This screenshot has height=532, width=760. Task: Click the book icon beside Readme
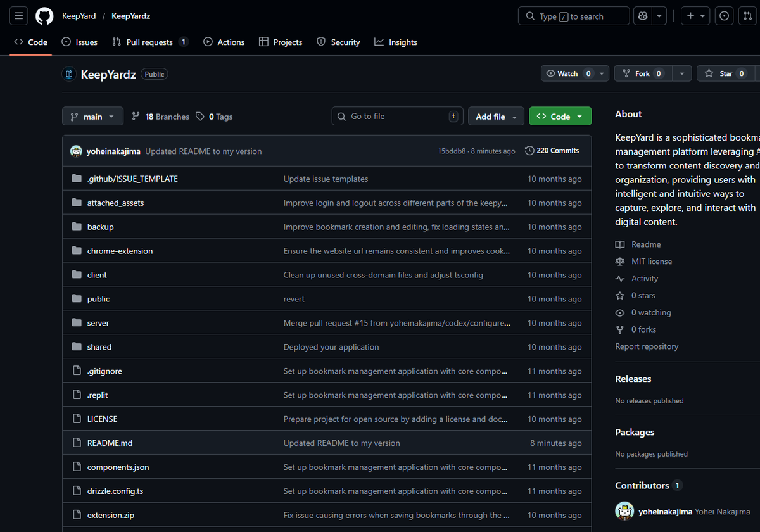[x=620, y=244]
